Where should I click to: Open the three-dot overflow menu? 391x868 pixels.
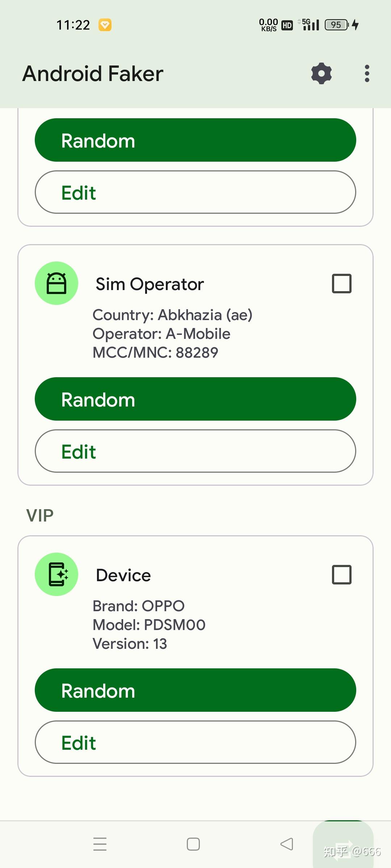[367, 73]
